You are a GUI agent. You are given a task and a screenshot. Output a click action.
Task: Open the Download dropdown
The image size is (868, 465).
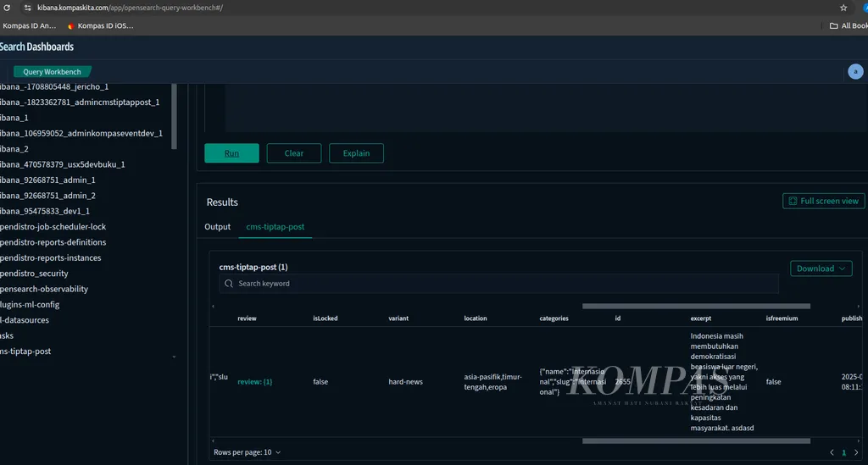point(821,268)
